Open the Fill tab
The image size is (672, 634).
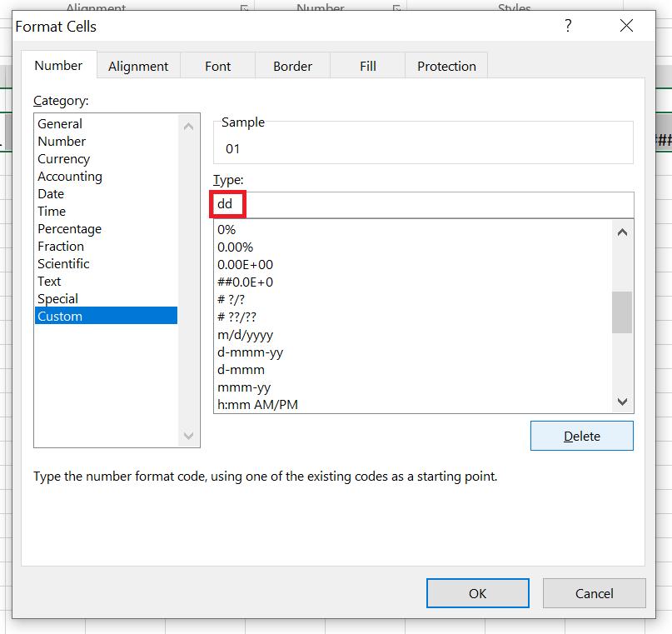coord(366,65)
